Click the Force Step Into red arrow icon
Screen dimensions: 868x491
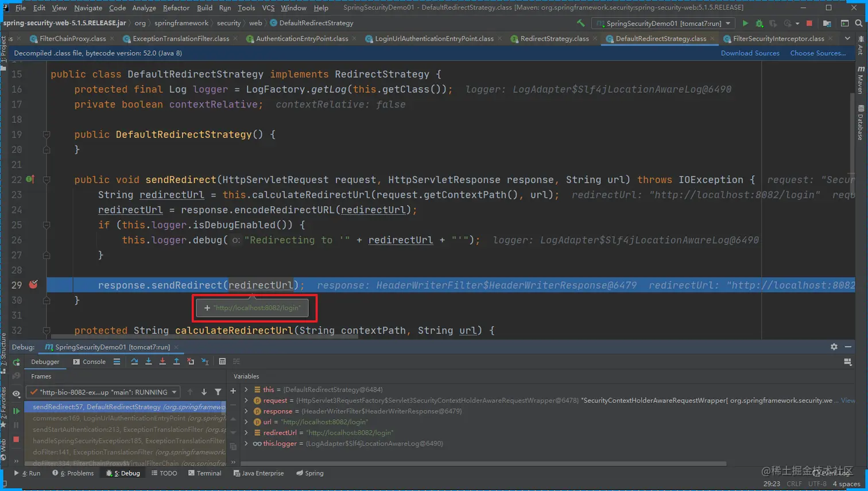click(x=162, y=361)
